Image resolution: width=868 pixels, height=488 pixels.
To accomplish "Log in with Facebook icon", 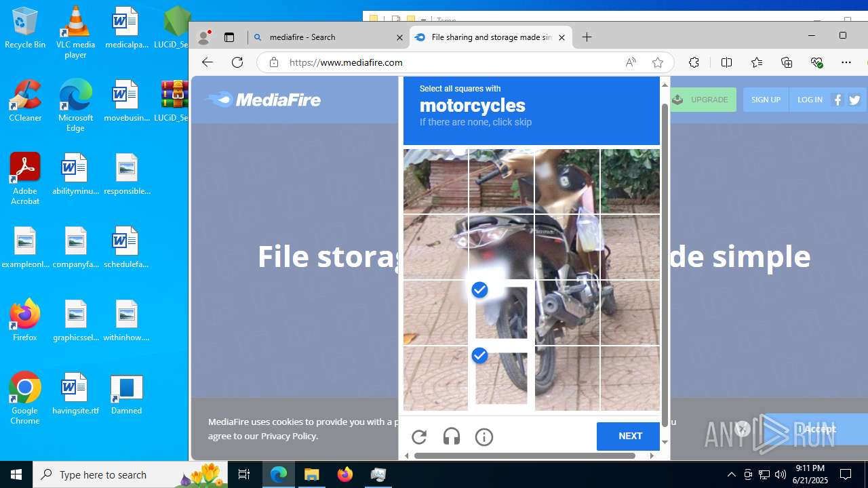I will [838, 100].
